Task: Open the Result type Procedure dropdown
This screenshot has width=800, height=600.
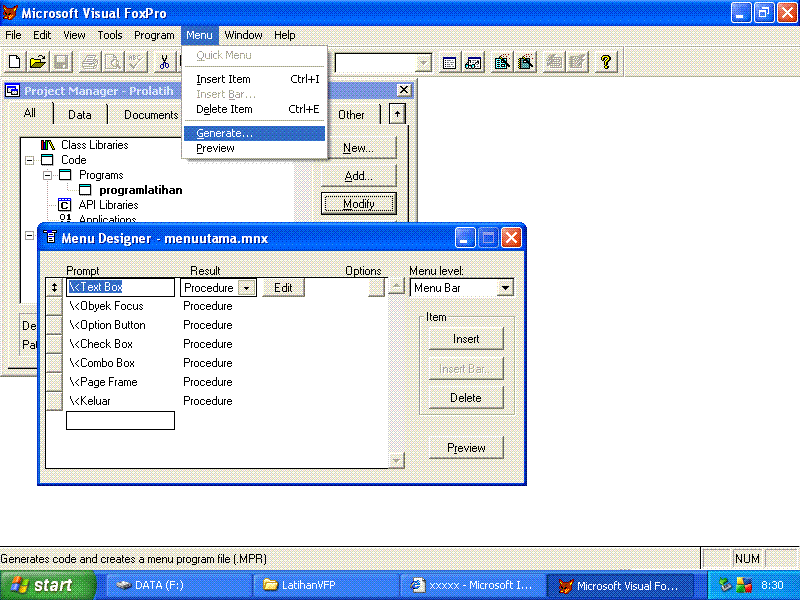Action: point(247,288)
